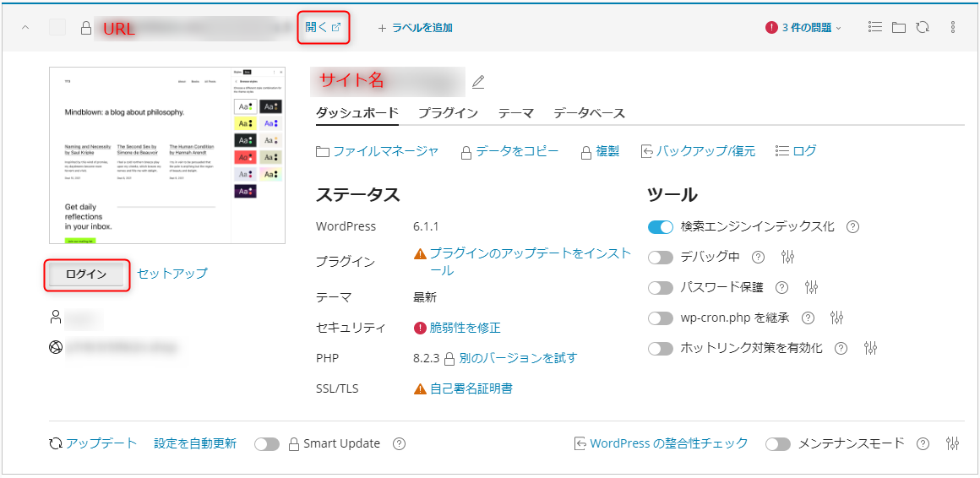The image size is (980, 478).
Task: Open the データベース tab
Action: [589, 113]
